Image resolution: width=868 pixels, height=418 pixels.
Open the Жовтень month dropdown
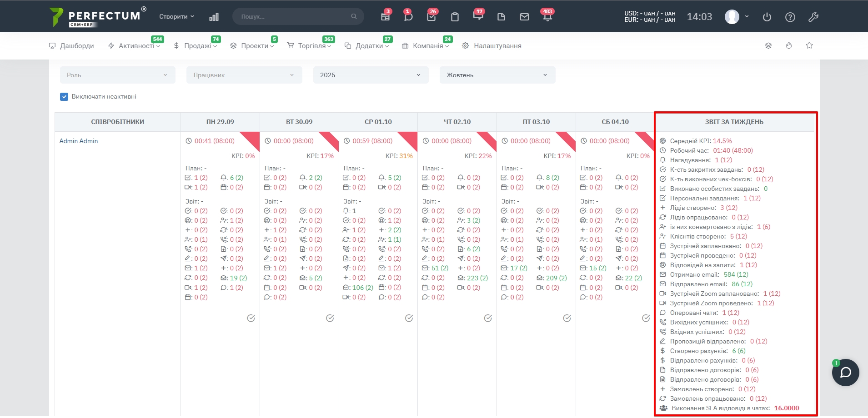coord(497,75)
